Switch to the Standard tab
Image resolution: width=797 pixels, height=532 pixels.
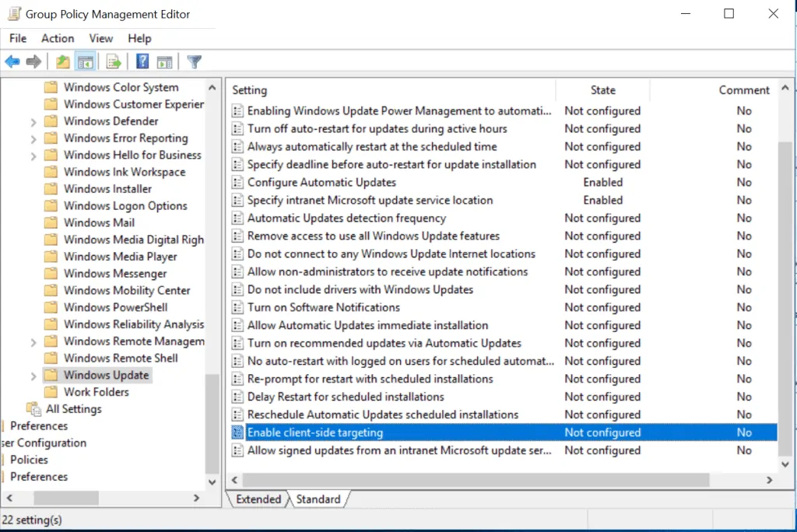click(x=320, y=499)
